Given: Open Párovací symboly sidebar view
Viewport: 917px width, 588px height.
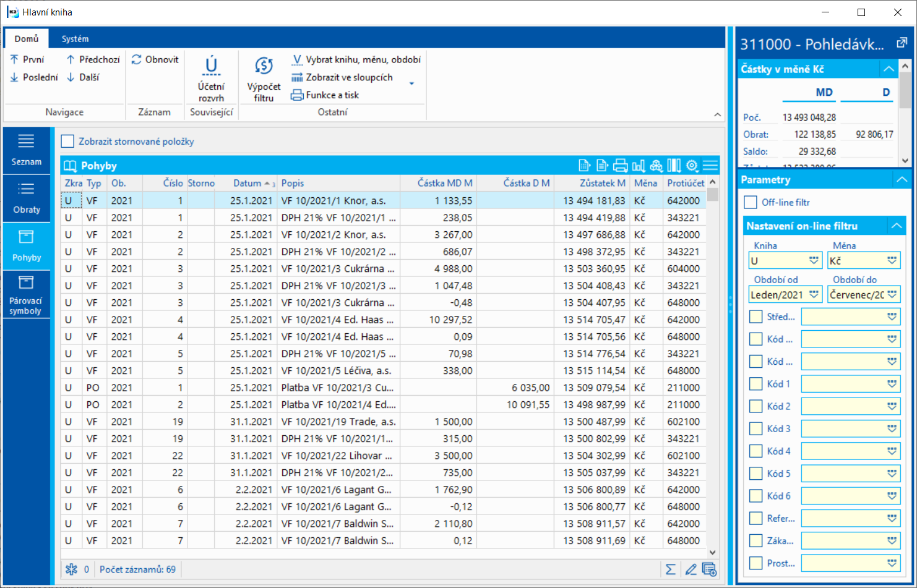Looking at the screenshot, I should tap(27, 295).
